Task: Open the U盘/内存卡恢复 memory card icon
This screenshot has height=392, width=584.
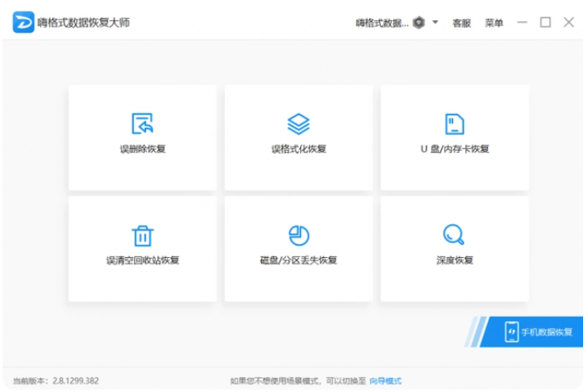Action: [455, 124]
